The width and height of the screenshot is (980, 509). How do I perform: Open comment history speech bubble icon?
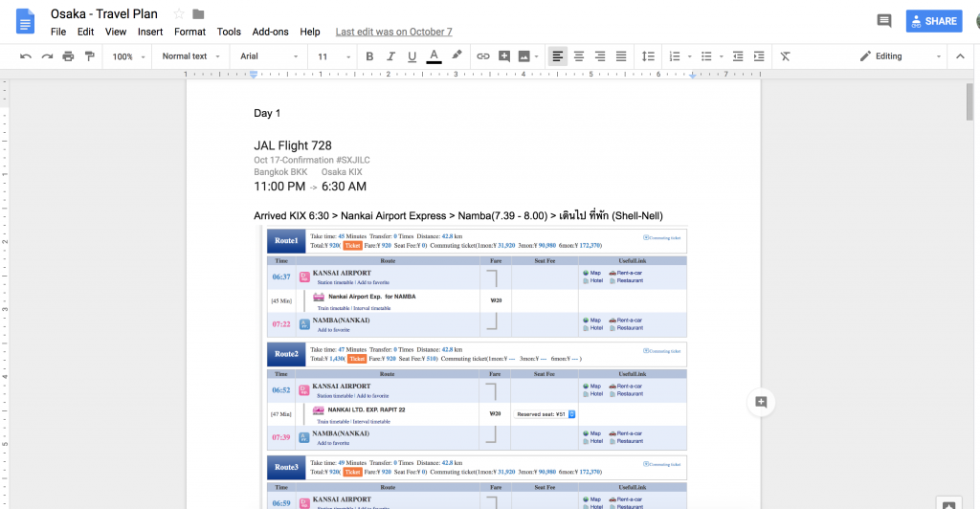point(883,21)
